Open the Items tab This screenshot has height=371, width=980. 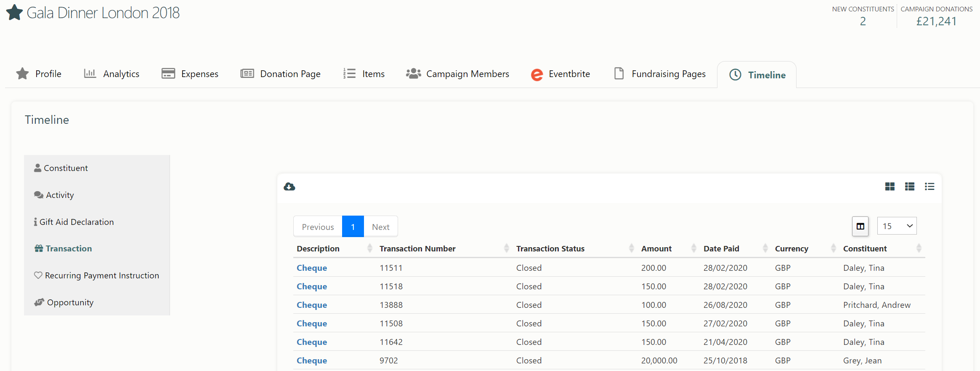coord(364,74)
